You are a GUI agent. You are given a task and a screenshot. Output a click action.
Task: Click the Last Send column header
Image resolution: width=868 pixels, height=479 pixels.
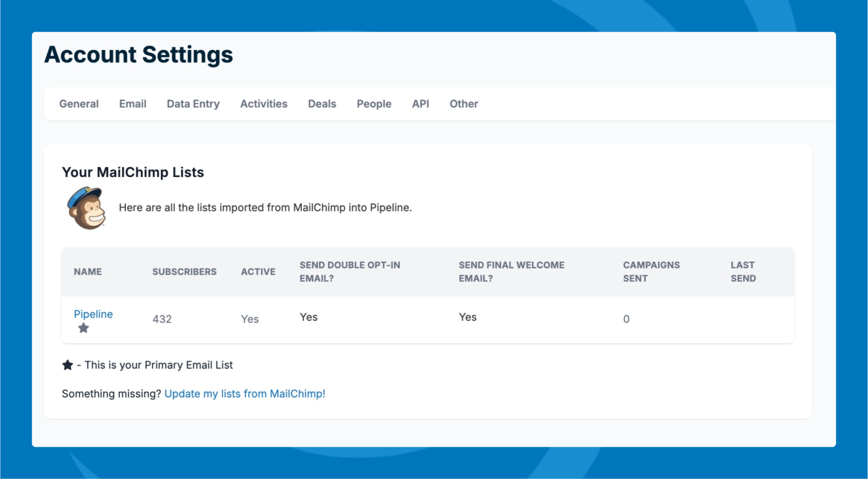[x=743, y=272]
